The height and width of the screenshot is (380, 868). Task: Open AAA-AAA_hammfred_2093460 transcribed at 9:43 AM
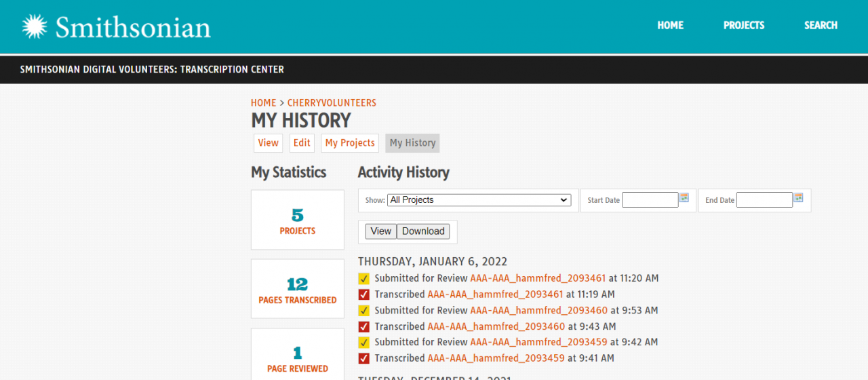click(496, 326)
